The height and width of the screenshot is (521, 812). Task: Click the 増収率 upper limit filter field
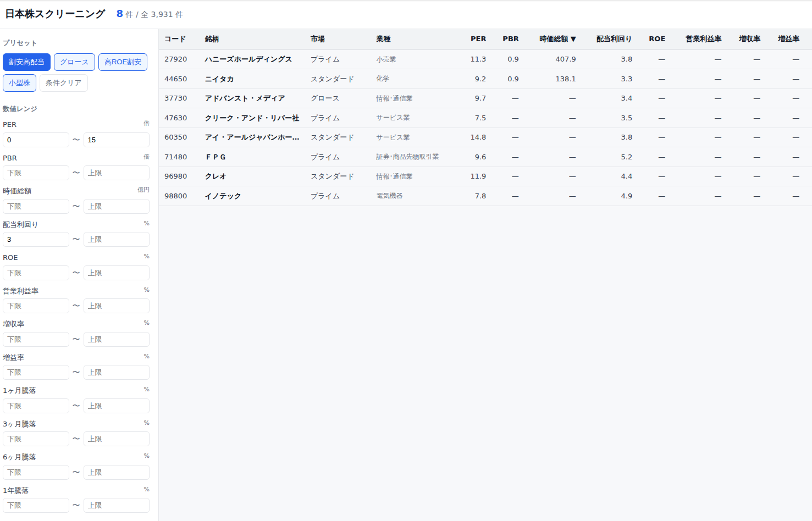pyautogui.click(x=117, y=339)
